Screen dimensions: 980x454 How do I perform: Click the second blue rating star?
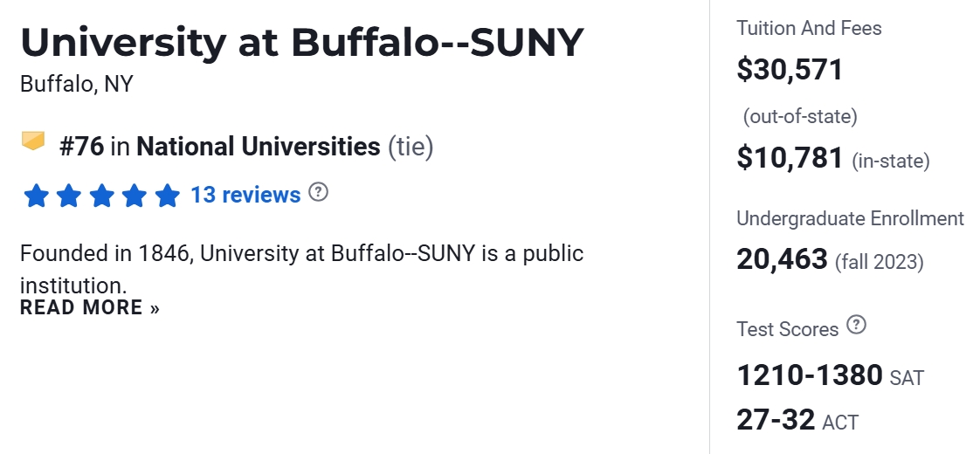[x=69, y=196]
